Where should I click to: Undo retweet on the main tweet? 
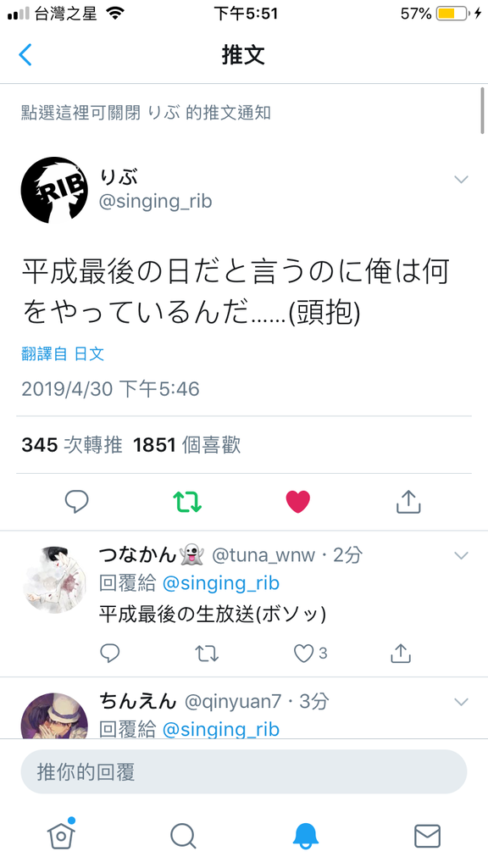pyautogui.click(x=187, y=502)
